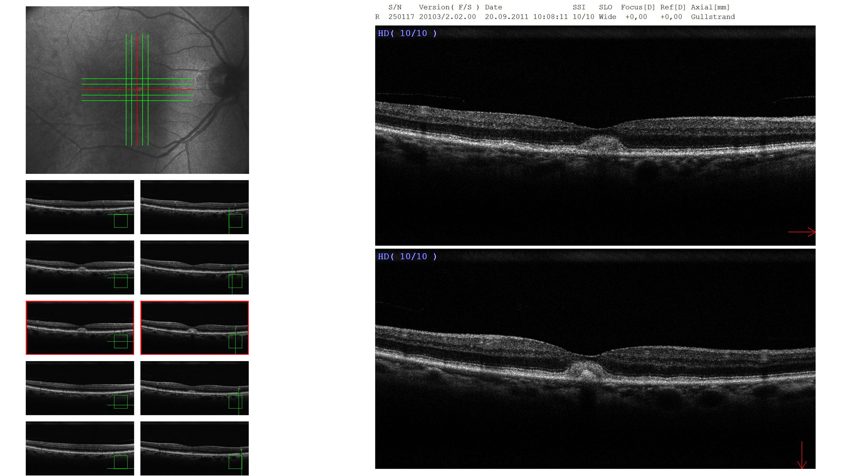Screen dimensions: 868x476
Task: Click the eye indicator R
Action: click(377, 17)
